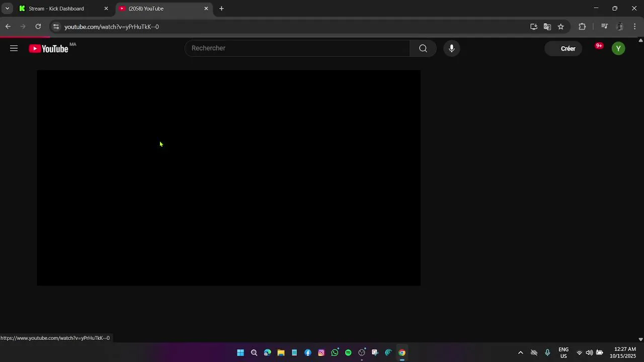
Task: Click the URL youtube.com/watch?v=yPrHuTkK--0 in the address bar
Action: pos(112,27)
